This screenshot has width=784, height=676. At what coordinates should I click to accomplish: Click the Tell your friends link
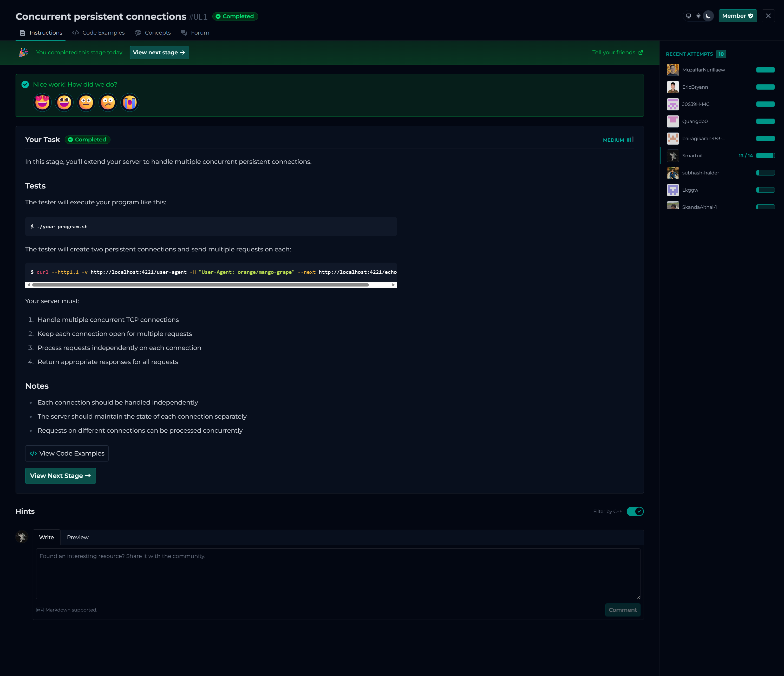coord(617,53)
